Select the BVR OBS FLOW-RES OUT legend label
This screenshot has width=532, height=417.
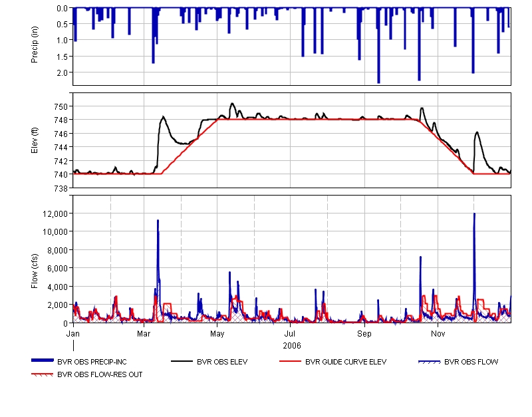100,374
